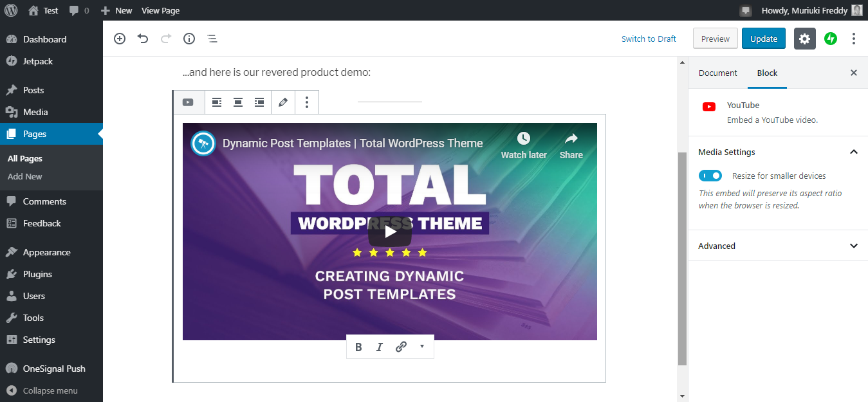Click View Page link
Image resolution: width=868 pixels, height=402 pixels.
pos(160,10)
